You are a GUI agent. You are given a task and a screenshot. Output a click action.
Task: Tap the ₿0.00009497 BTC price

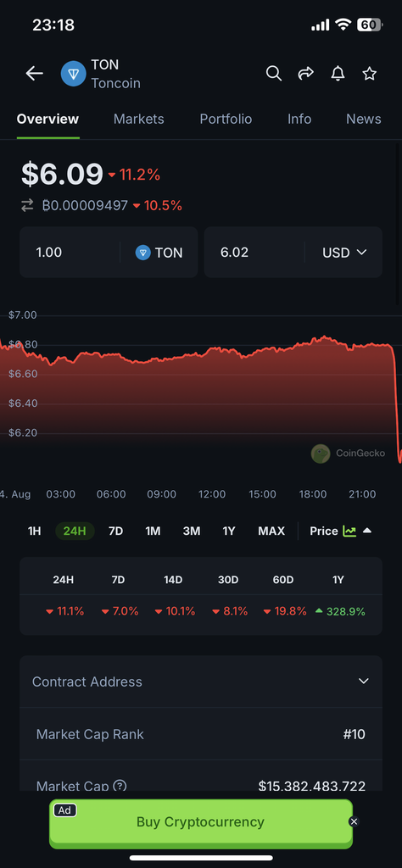(85, 206)
